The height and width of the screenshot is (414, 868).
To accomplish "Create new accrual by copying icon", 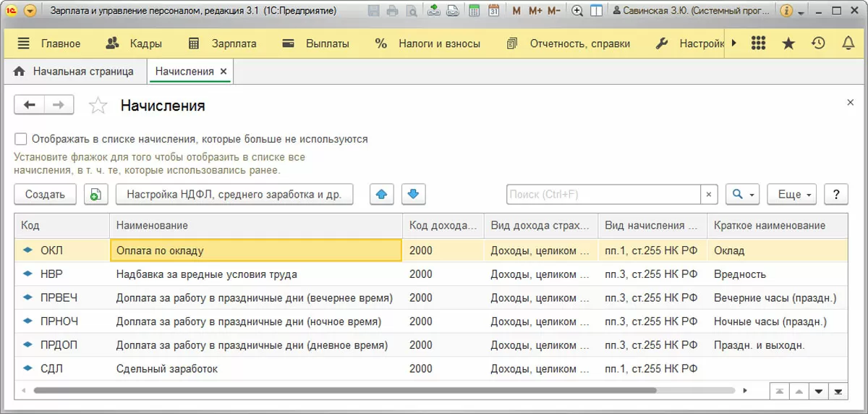I will tap(95, 194).
